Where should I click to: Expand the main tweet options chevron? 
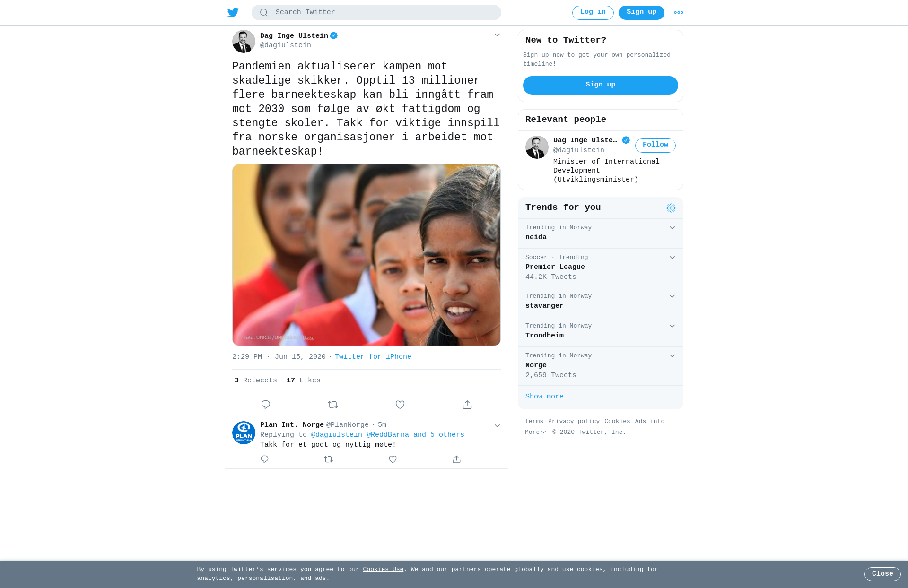(497, 35)
